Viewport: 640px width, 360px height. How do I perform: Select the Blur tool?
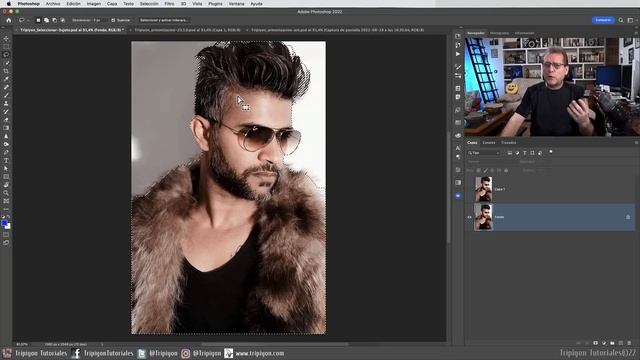(6, 136)
